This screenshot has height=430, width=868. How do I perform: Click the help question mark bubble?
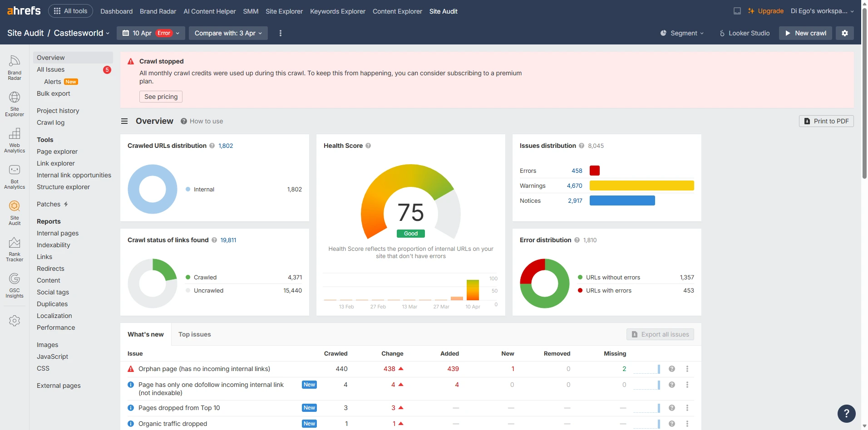point(847,413)
